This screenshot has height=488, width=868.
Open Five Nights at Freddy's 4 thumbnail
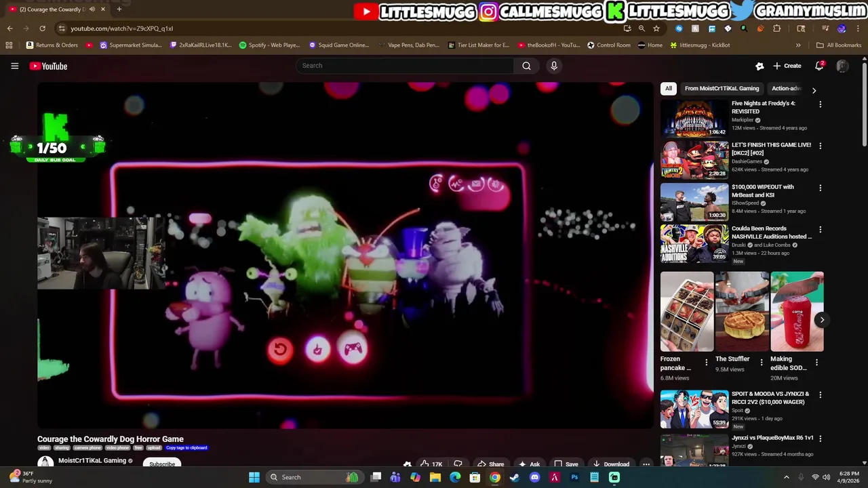(x=694, y=118)
